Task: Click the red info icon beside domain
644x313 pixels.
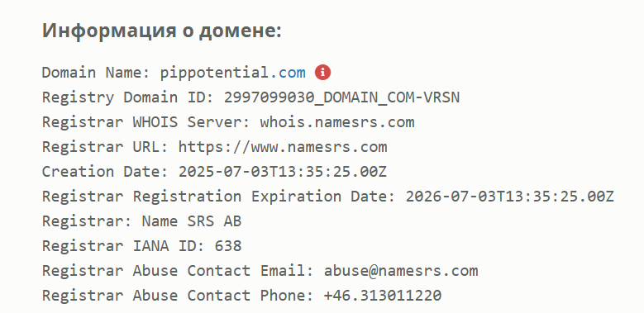Action: coord(322,73)
